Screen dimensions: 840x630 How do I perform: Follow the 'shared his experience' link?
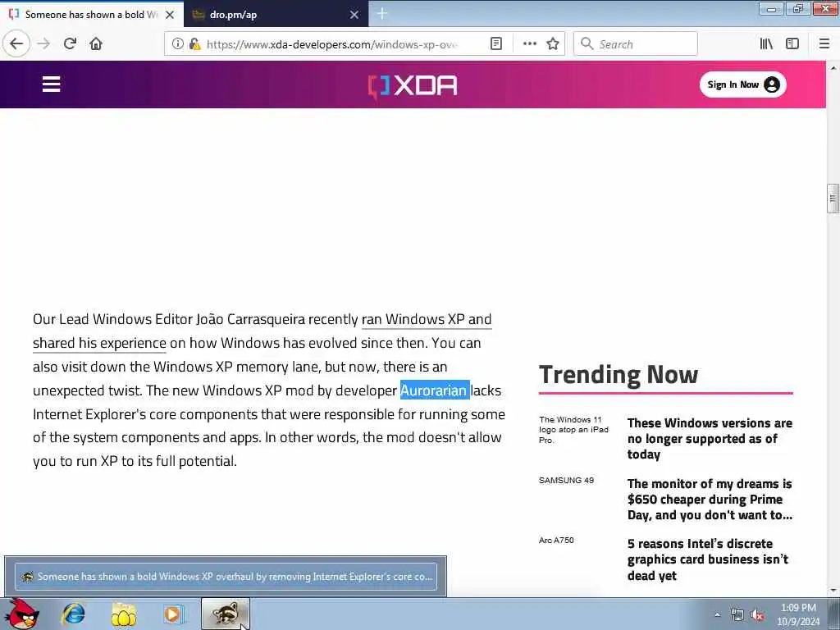pos(99,343)
